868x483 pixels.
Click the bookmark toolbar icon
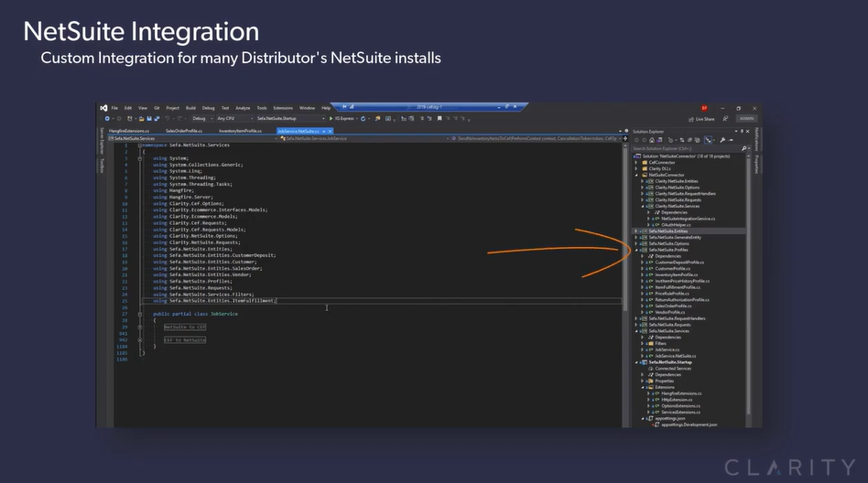[439, 118]
